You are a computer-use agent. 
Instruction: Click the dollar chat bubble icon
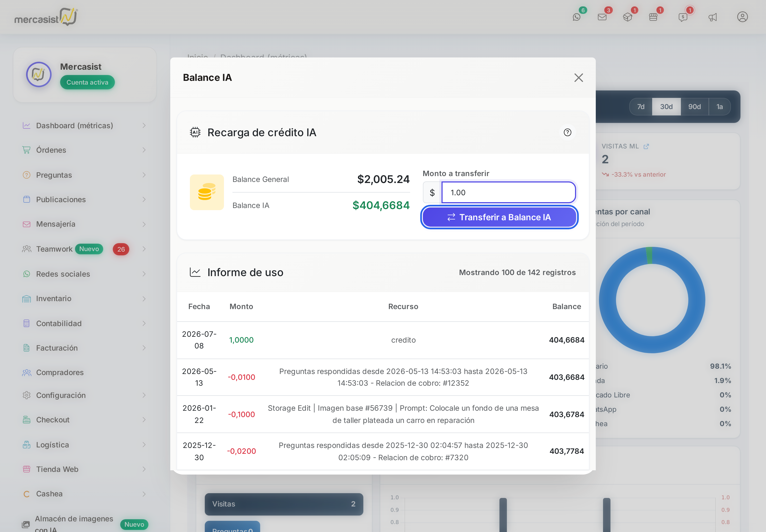(x=683, y=17)
